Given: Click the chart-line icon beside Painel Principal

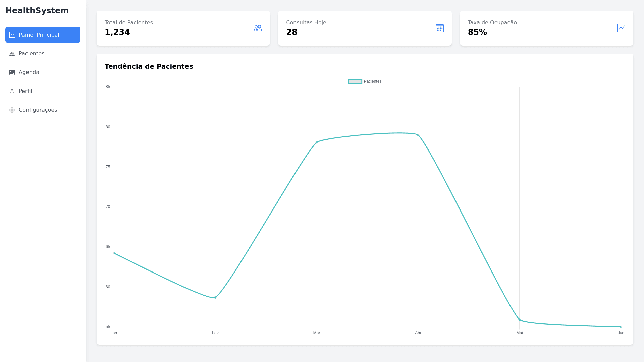Looking at the screenshot, I should click(12, 35).
